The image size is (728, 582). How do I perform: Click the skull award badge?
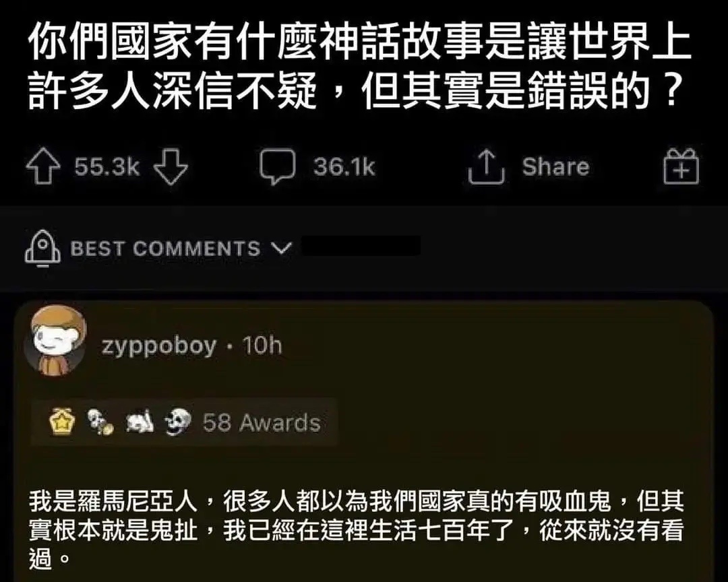point(179,422)
